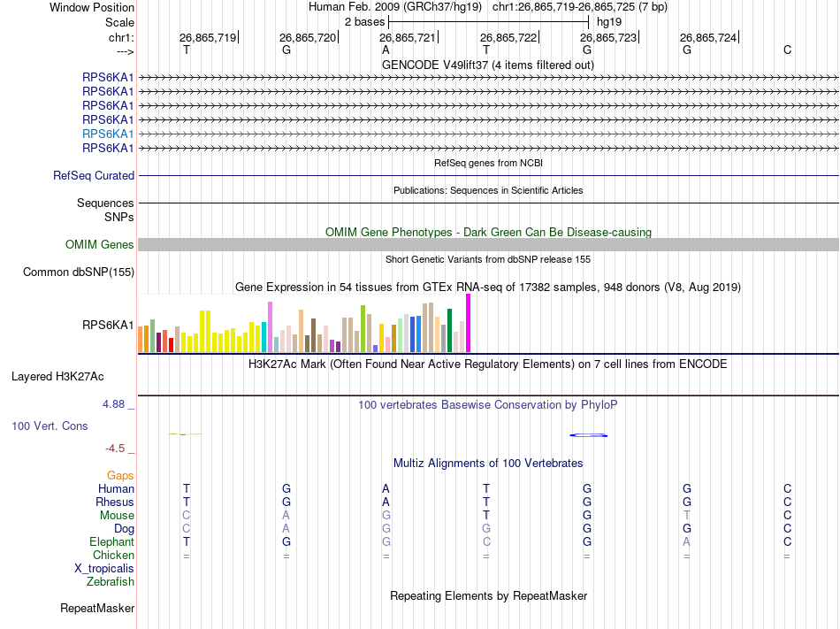Click the RepeatMasker track label

97,609
